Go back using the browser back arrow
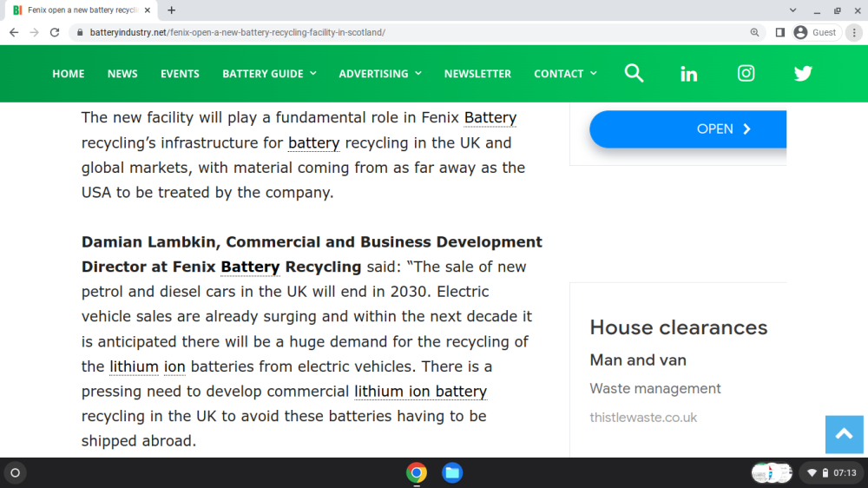Image resolution: width=868 pixels, height=488 pixels. pos(14,33)
